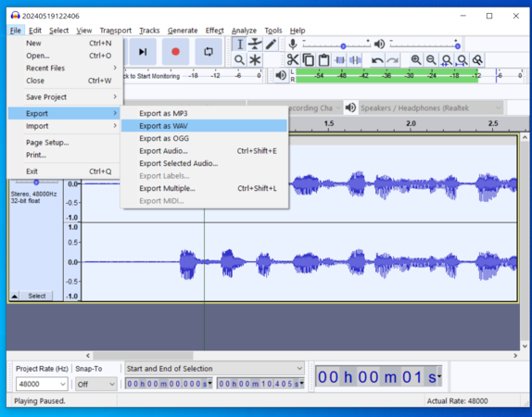Viewport: 532px width, 417px height.
Task: Open the Effect menu
Action: pos(214,31)
